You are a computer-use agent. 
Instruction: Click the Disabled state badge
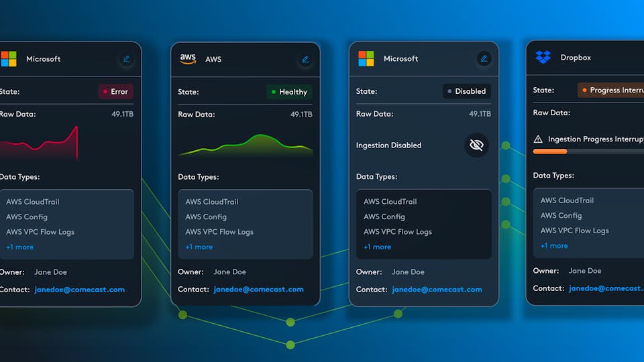pos(467,91)
